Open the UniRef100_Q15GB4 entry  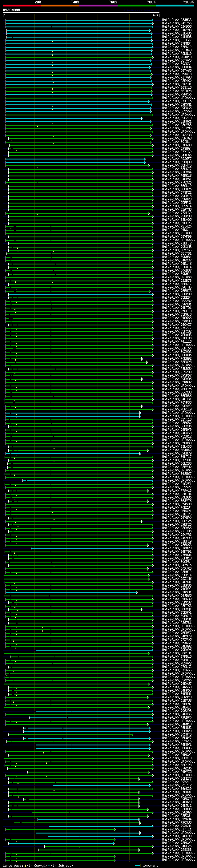[177, 819]
